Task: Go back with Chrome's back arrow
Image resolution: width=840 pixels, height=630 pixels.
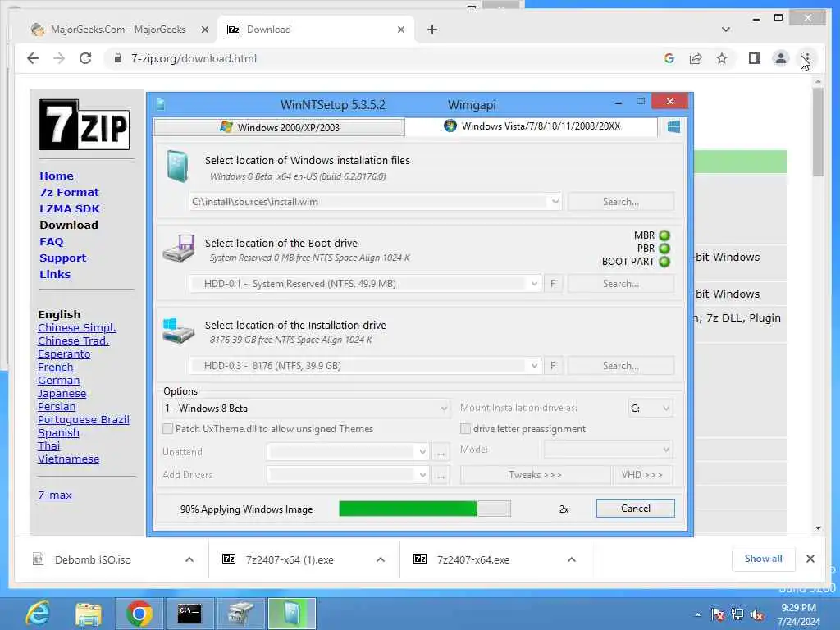Action: [33, 58]
